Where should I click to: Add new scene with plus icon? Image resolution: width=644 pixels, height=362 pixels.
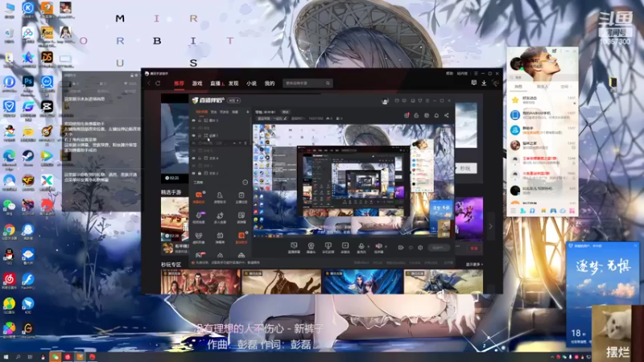(248, 112)
